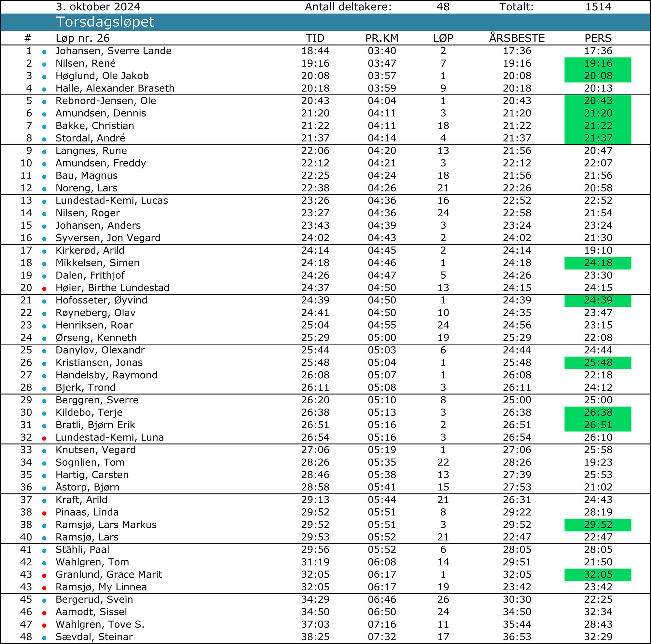The width and height of the screenshot is (651, 644).
Task: Select the name Halle, Alexander Braseth
Action: click(x=115, y=88)
